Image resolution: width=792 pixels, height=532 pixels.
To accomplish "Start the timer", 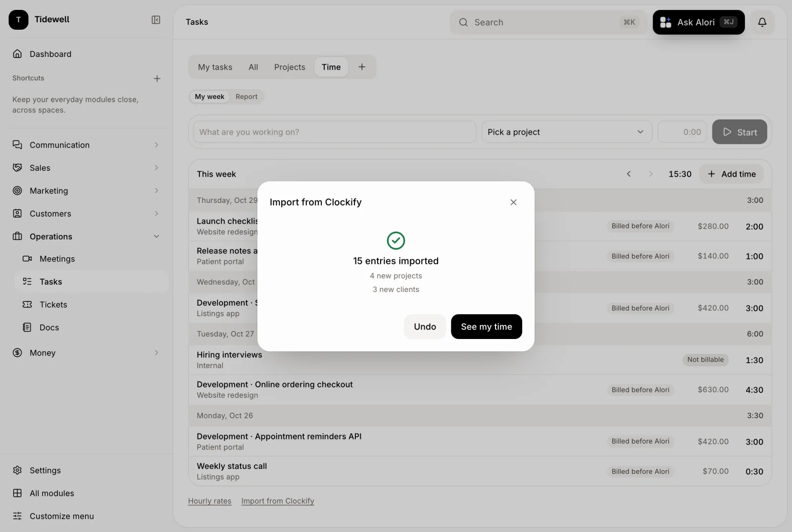I will click(x=740, y=132).
